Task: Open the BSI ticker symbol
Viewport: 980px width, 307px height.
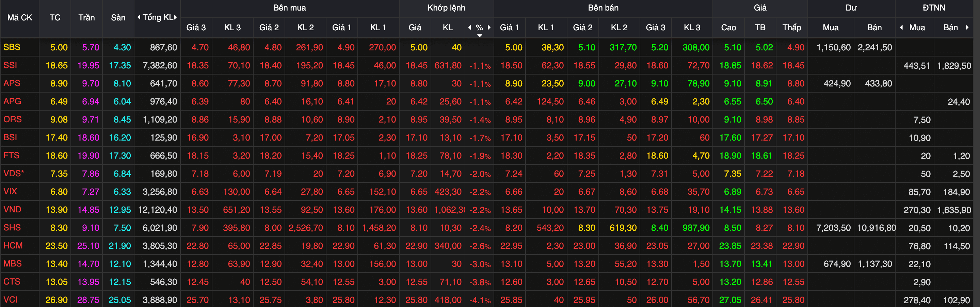Action: [10, 137]
